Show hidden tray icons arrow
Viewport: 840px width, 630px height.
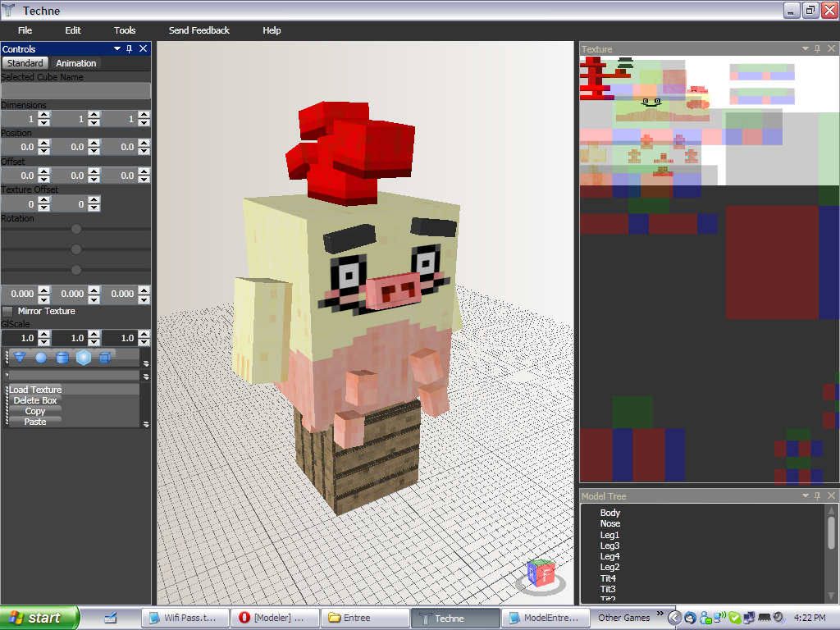pyautogui.click(x=675, y=618)
